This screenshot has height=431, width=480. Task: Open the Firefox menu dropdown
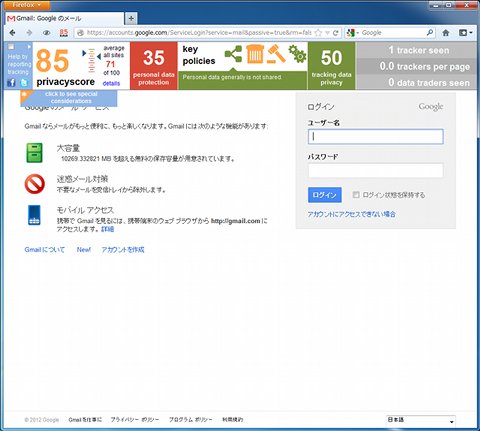click(x=26, y=5)
